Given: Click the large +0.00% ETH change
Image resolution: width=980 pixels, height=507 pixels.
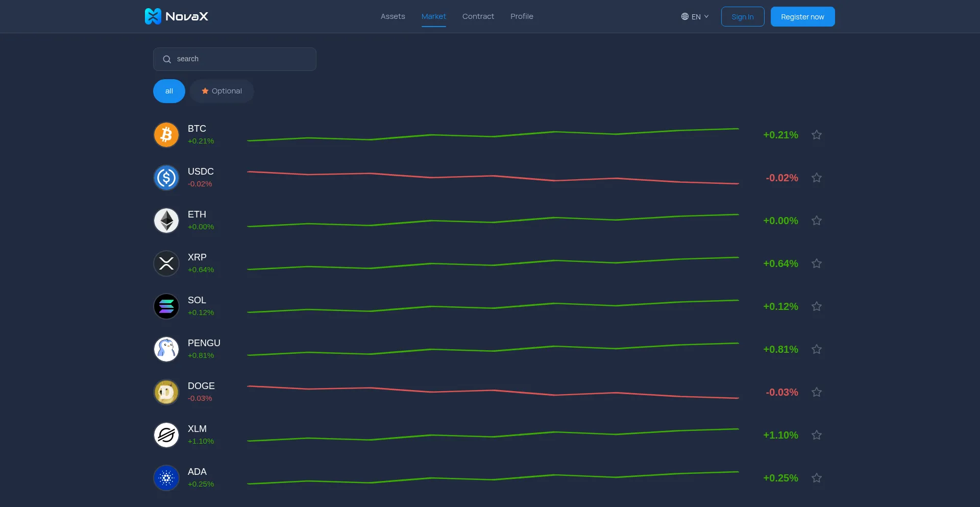Looking at the screenshot, I should pyautogui.click(x=780, y=221).
